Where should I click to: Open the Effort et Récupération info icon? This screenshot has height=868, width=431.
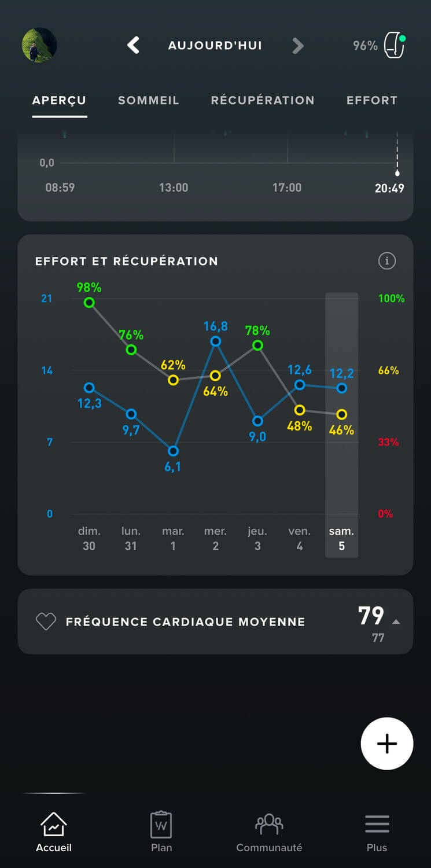[386, 261]
